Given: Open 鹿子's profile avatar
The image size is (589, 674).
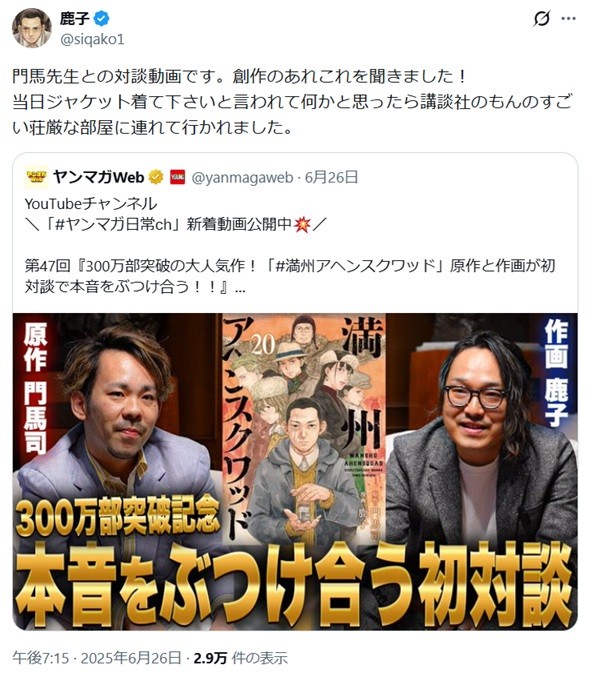Looking at the screenshot, I should coord(32,28).
